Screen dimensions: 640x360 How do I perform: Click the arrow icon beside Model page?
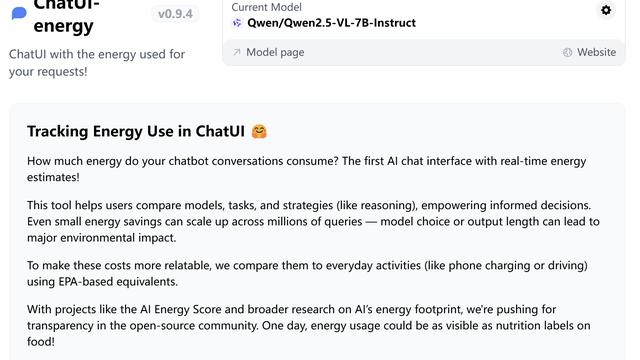[236, 52]
